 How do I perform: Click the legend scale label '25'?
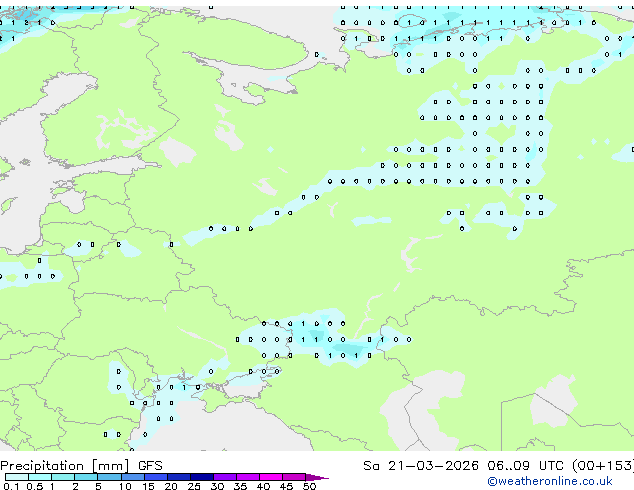coord(194,486)
